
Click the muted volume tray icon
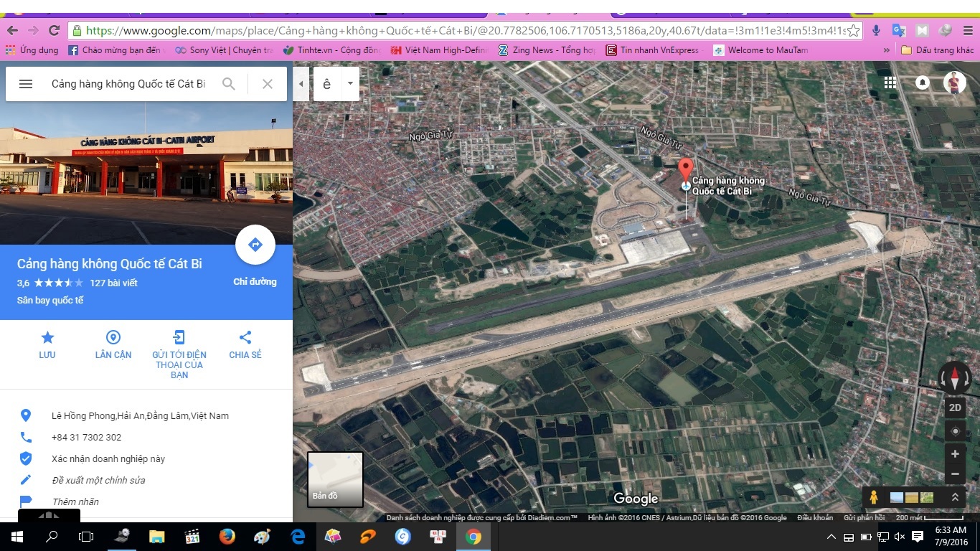(x=900, y=537)
